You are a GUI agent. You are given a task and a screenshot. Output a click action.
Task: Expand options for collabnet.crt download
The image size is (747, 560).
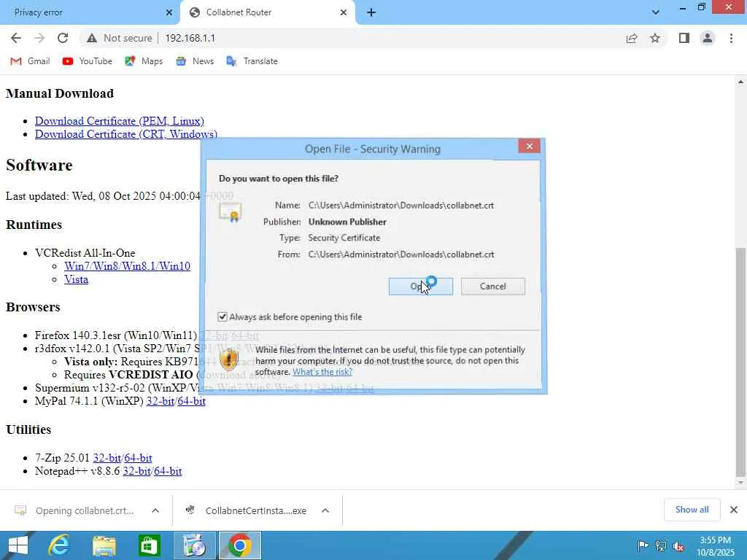point(155,510)
